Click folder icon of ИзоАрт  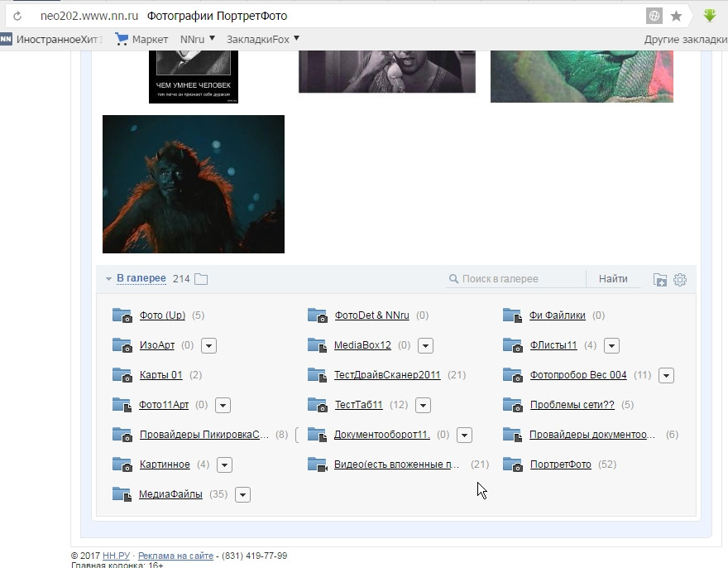[122, 345]
